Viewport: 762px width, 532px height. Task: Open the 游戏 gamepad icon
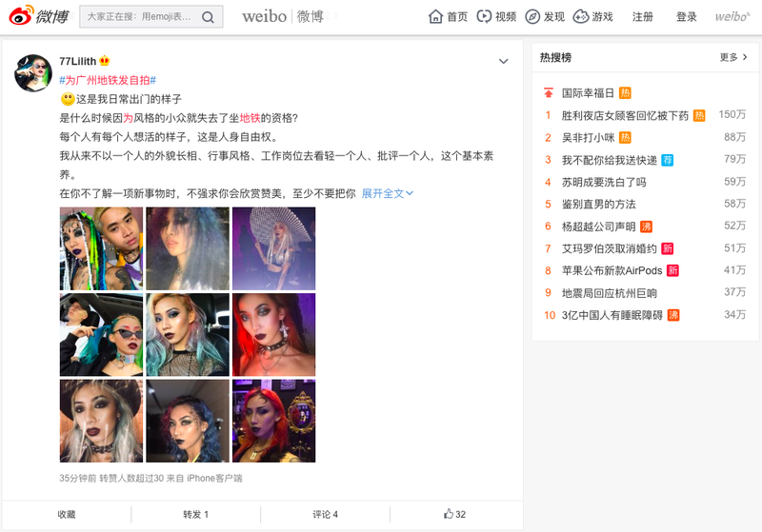(581, 16)
